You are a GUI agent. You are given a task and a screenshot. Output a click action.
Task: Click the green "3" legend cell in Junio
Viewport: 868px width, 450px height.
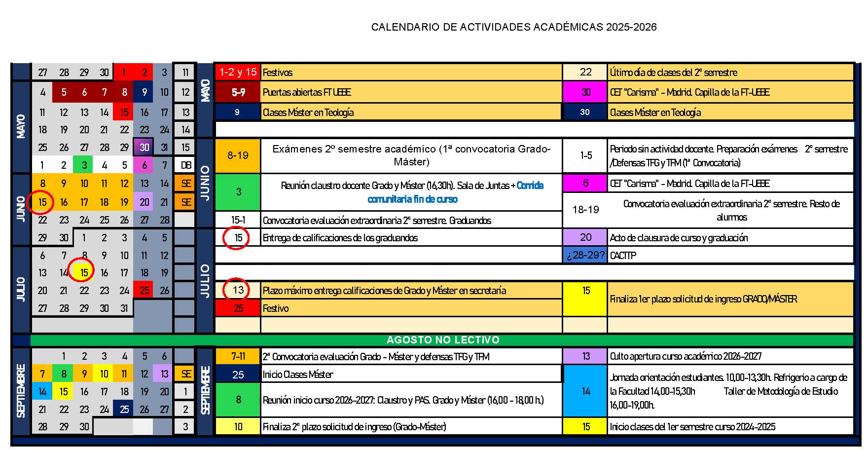coord(238,192)
